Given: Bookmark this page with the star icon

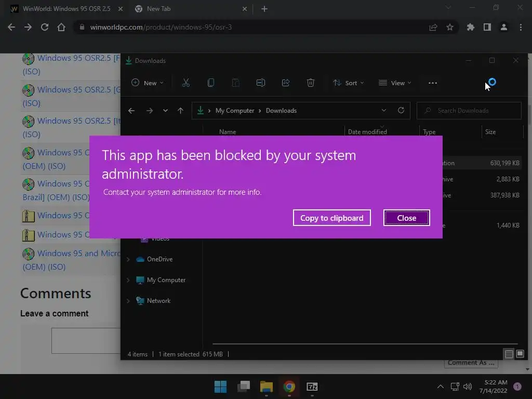Looking at the screenshot, I should pyautogui.click(x=450, y=27).
